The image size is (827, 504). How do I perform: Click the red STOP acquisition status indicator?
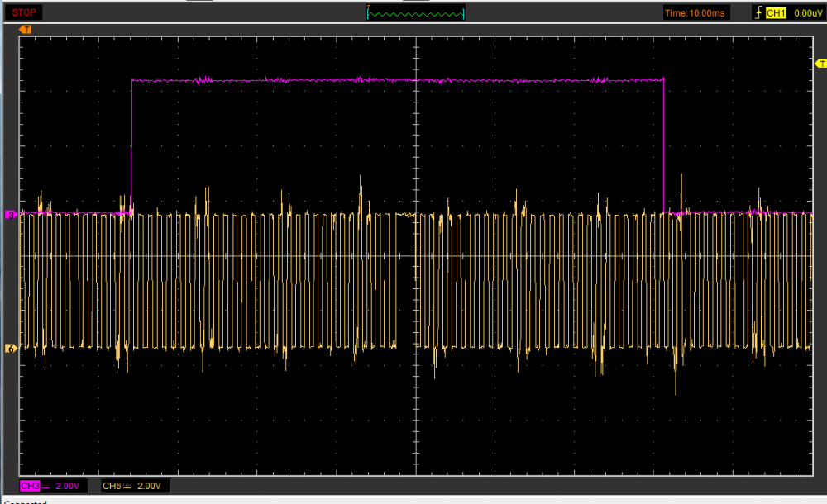click(24, 12)
